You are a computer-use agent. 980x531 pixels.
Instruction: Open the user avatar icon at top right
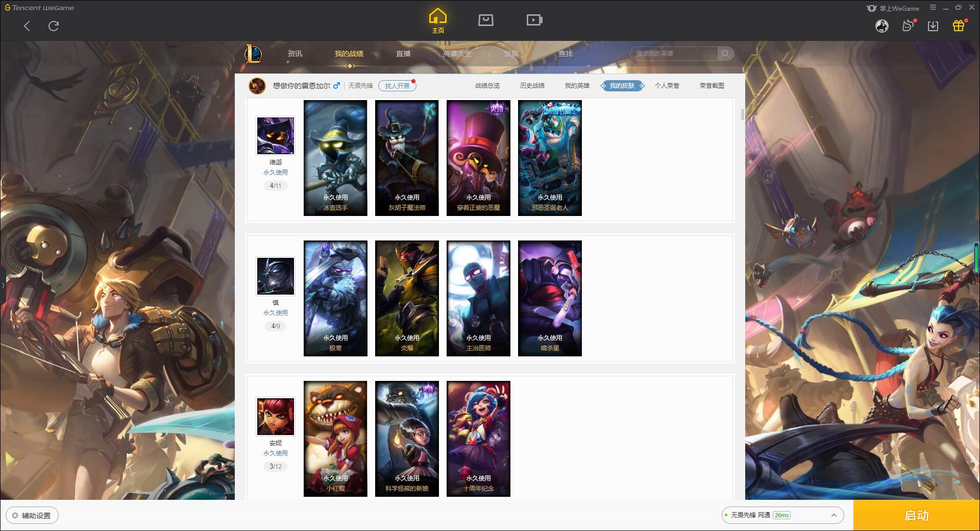882,26
